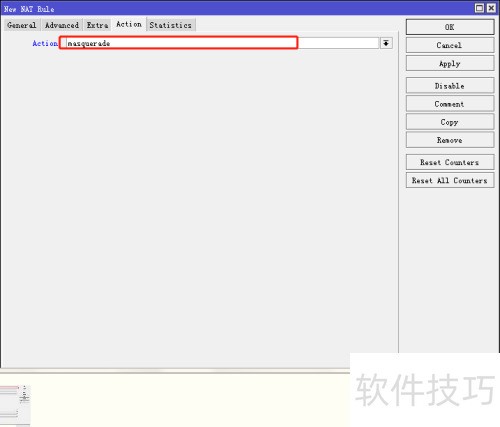Remove the NAT rule
Screen dimensions: 500x427
tap(450, 140)
